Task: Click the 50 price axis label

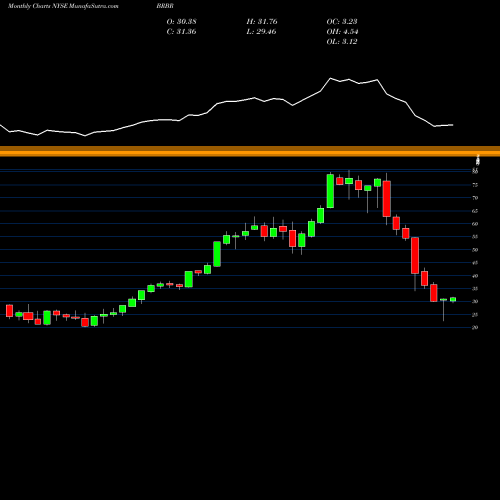Action: [475, 250]
